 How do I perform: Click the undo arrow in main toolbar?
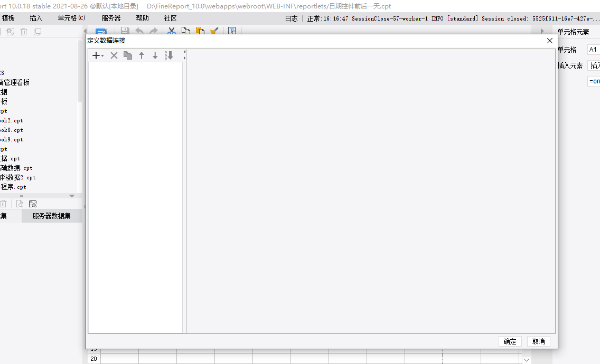click(x=139, y=31)
